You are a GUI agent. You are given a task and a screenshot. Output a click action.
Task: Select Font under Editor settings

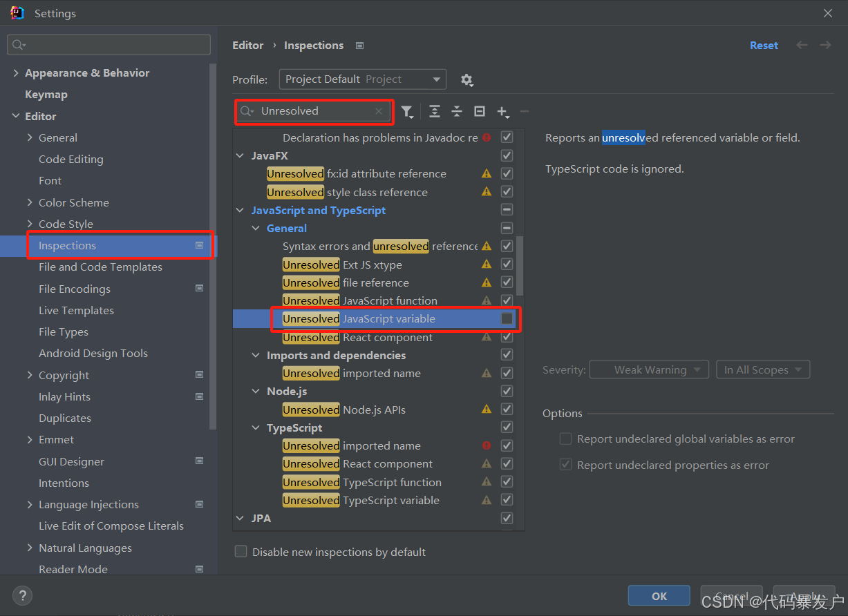point(50,181)
